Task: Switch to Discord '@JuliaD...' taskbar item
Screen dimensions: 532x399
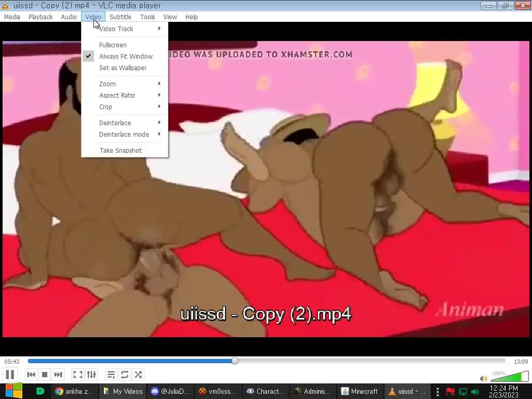Action: (x=170, y=391)
